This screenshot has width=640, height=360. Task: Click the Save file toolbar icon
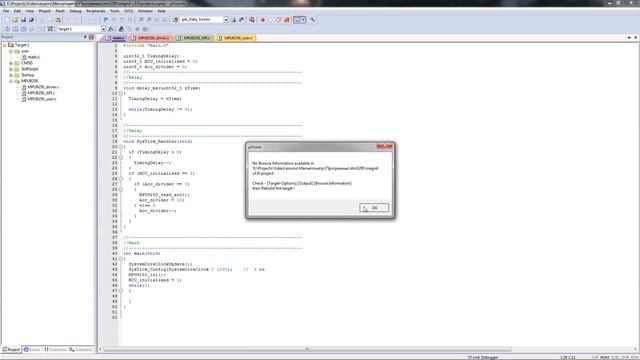pyautogui.click(x=23, y=20)
